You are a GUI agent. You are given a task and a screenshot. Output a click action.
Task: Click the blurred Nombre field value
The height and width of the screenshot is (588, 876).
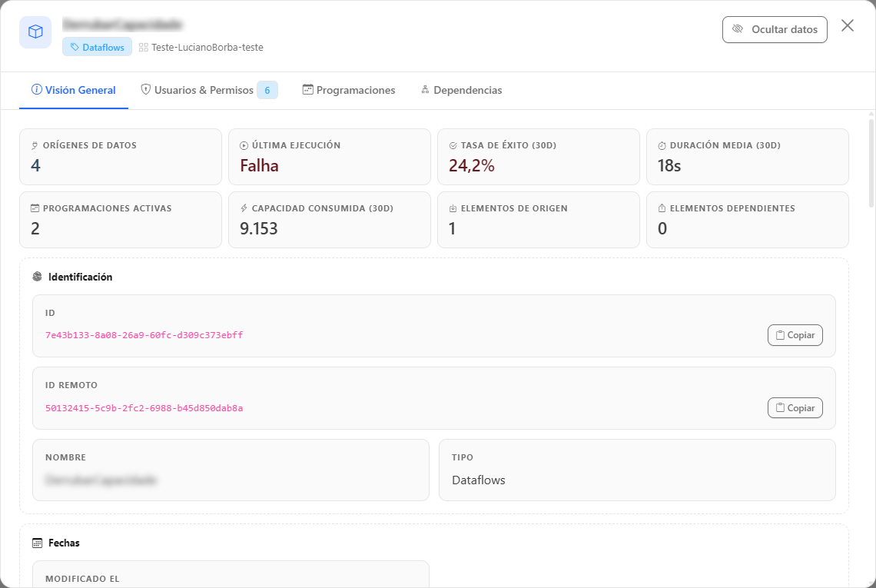[101, 480]
